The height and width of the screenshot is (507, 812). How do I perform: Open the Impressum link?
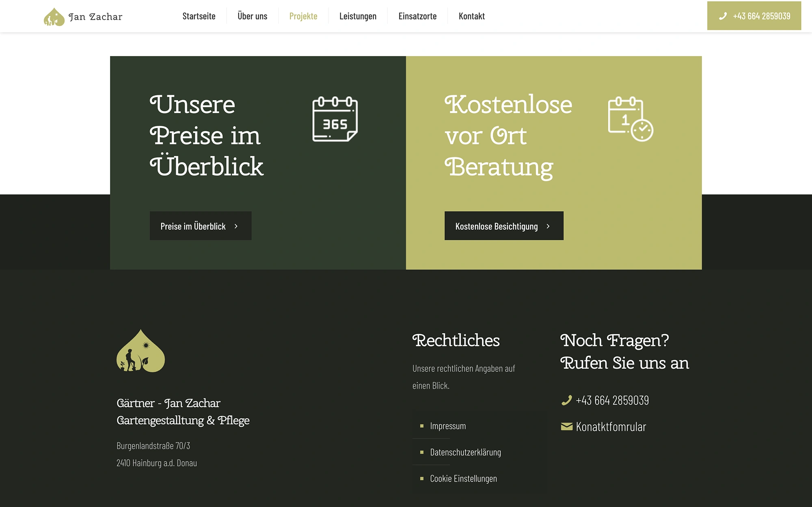(x=448, y=426)
